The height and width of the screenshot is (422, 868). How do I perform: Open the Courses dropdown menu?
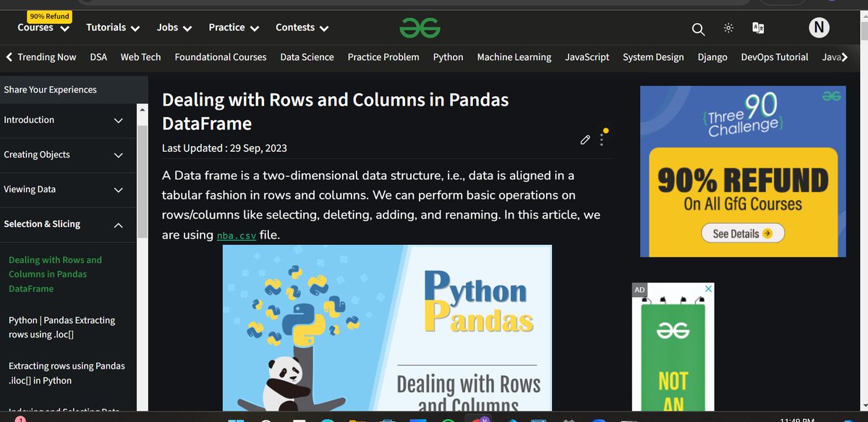pos(43,28)
